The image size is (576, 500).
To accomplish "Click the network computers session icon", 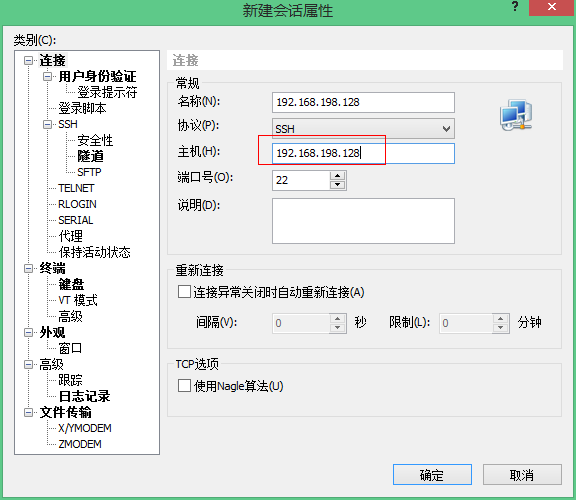I will [x=516, y=115].
